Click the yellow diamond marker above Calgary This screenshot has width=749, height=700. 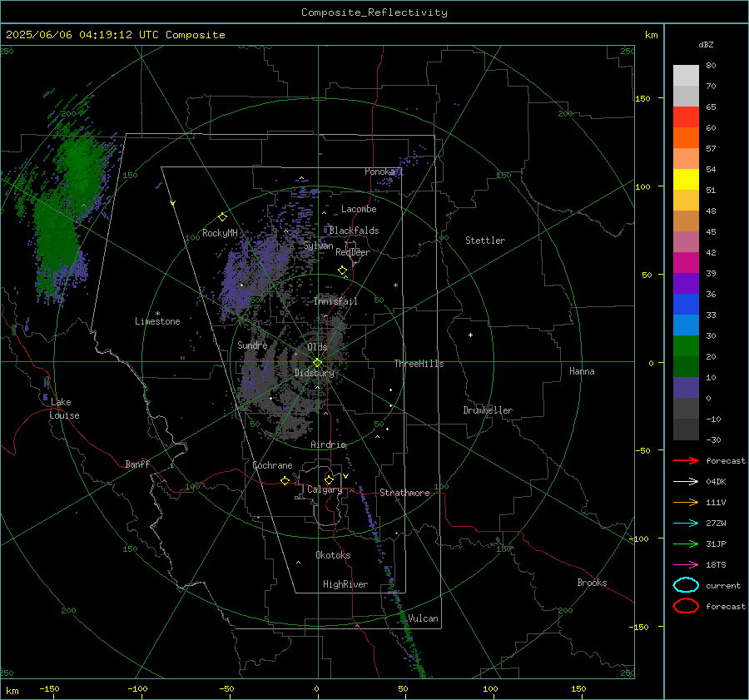click(329, 479)
